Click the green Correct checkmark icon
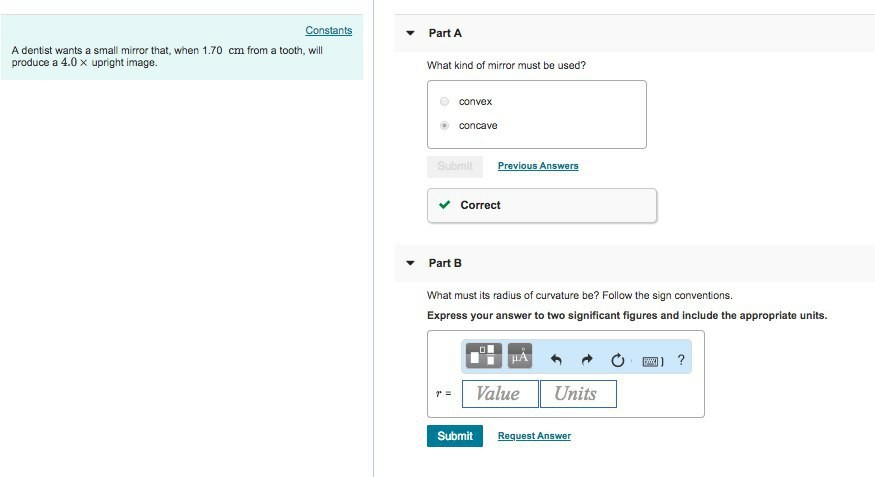The image size is (875, 477). pyautogui.click(x=445, y=205)
